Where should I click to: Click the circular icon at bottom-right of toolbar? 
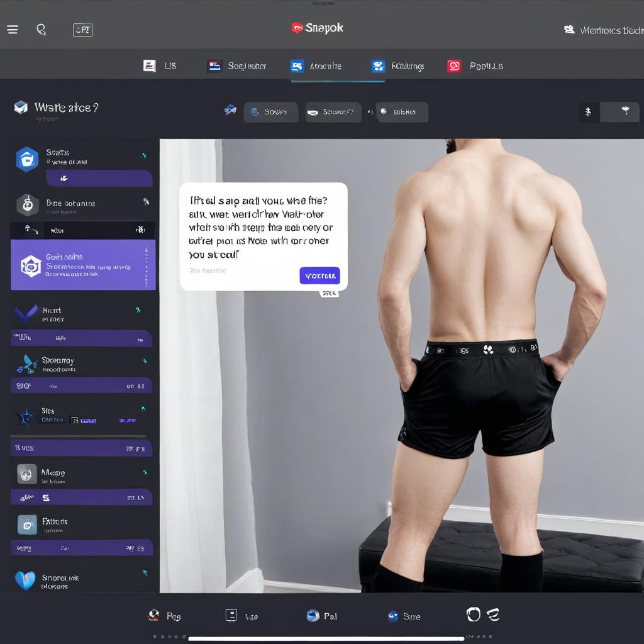pos(473,614)
